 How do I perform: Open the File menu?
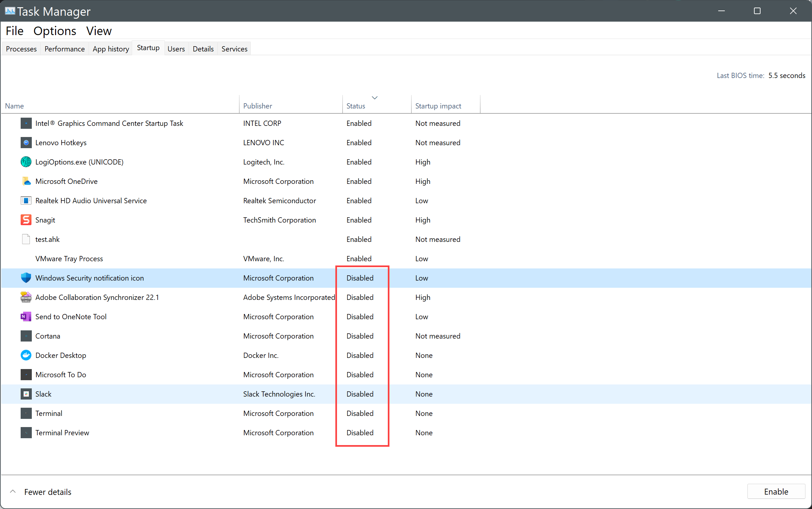[14, 31]
